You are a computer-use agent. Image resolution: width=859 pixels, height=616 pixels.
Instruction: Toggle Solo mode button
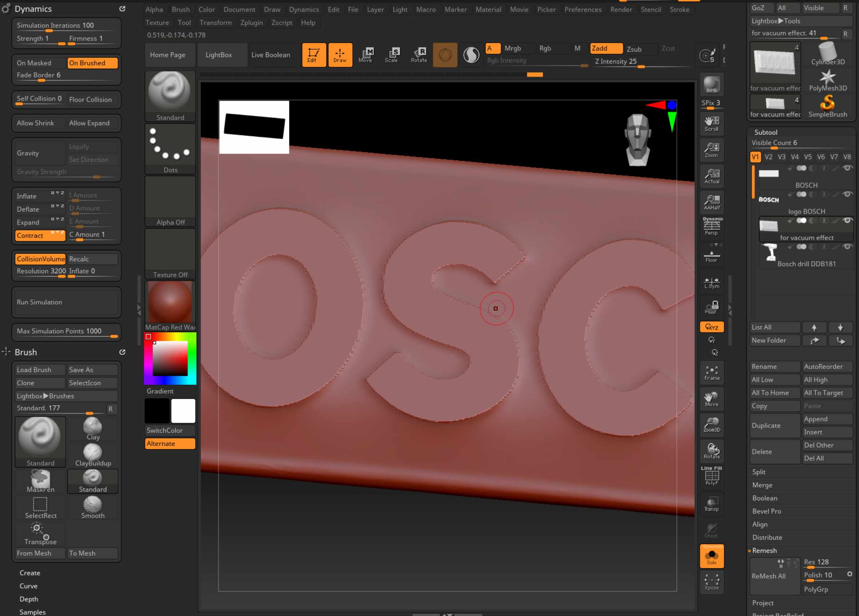pyautogui.click(x=711, y=556)
